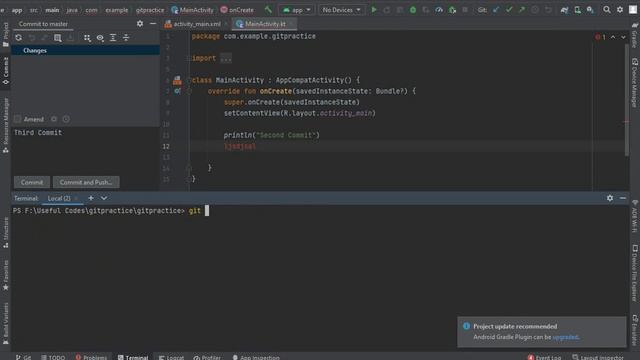The height and width of the screenshot is (360, 640).
Task: Open Search Everywhere magnifier icon
Action: coord(607,9)
